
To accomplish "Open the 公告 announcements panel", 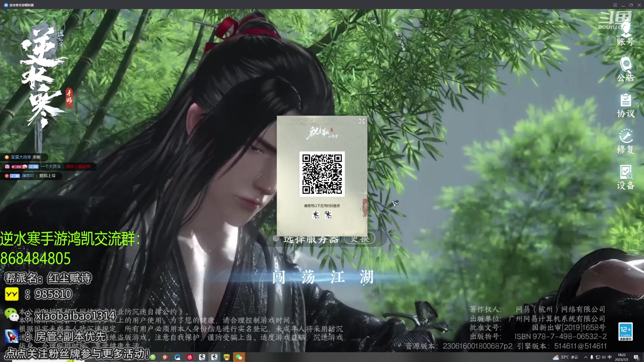I will pos(626,69).
